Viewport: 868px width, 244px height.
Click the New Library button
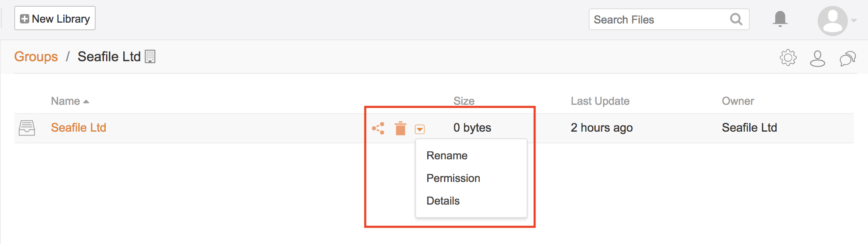[55, 18]
